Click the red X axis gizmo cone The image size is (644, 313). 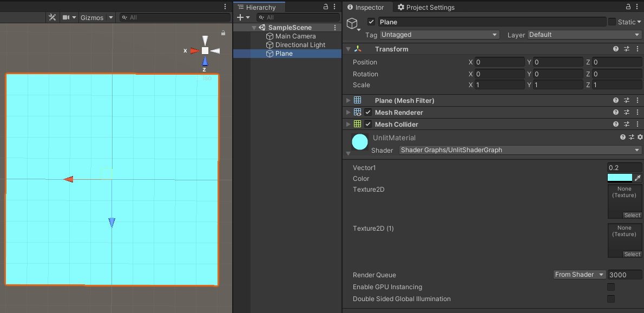tap(195, 50)
